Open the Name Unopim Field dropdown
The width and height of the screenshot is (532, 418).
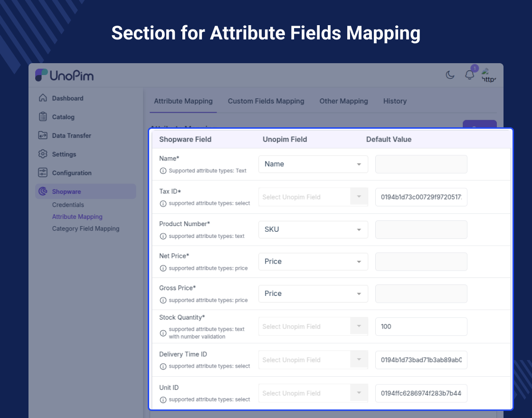(313, 164)
